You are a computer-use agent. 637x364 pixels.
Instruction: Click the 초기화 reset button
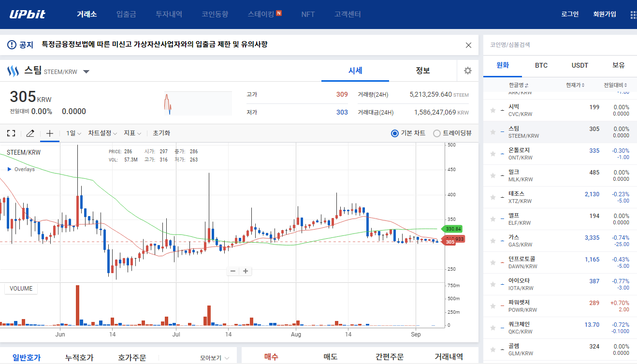coord(161,133)
